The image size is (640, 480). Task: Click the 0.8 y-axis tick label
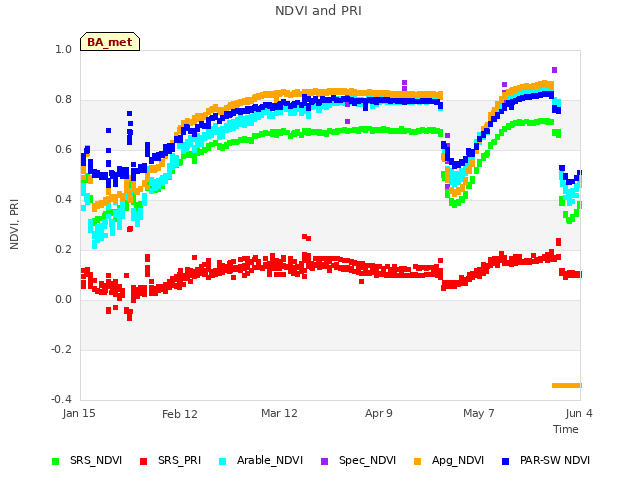[x=63, y=100]
